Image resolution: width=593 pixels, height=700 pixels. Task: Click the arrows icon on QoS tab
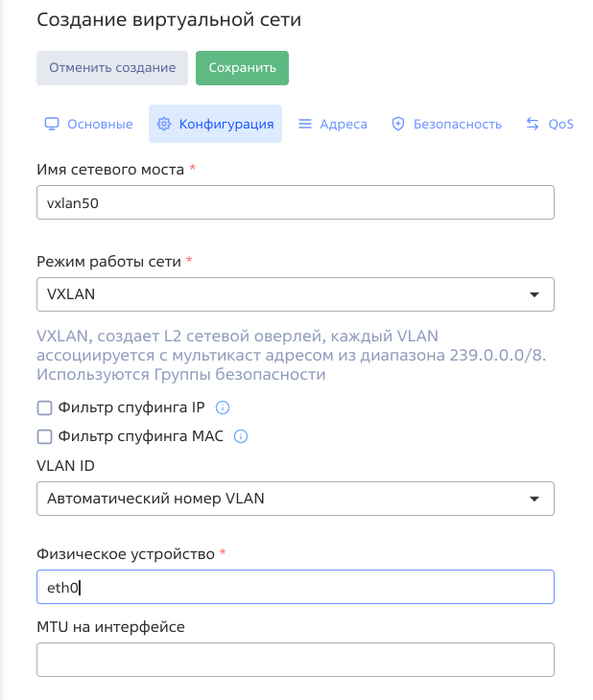coord(533,124)
